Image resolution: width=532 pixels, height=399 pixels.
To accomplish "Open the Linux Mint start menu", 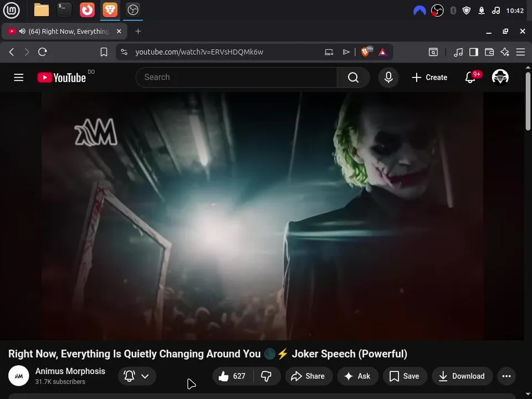I will click(x=11, y=10).
